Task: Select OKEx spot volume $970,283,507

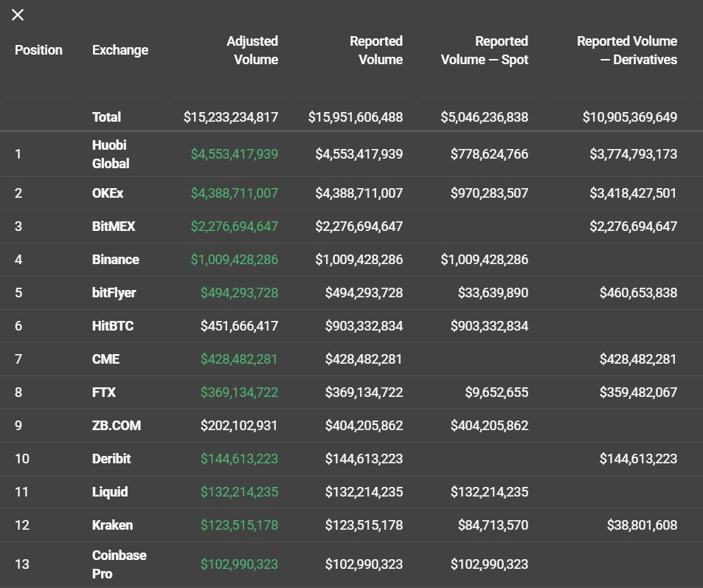Action: coord(490,193)
